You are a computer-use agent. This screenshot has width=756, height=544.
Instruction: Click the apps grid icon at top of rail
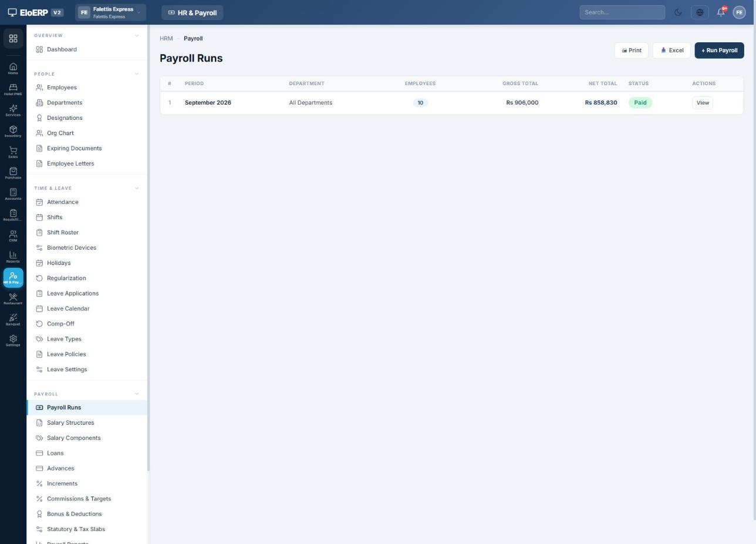(13, 39)
